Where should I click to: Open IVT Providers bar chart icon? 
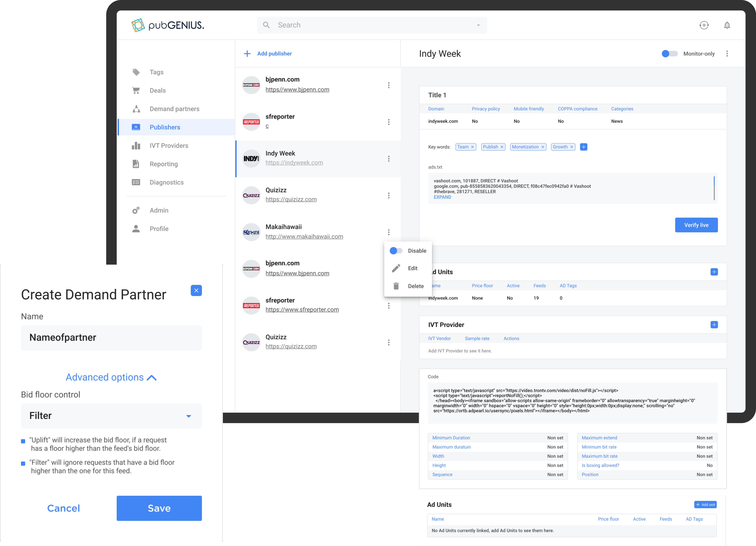136,146
